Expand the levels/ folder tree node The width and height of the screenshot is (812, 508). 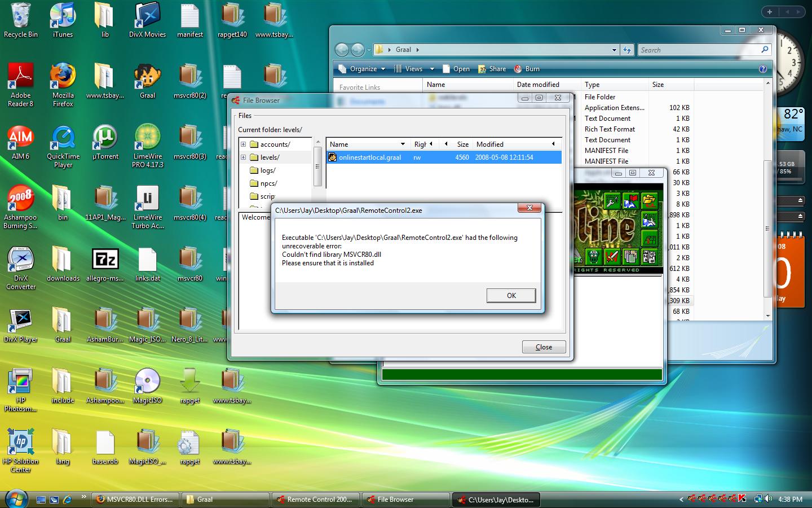pyautogui.click(x=244, y=157)
